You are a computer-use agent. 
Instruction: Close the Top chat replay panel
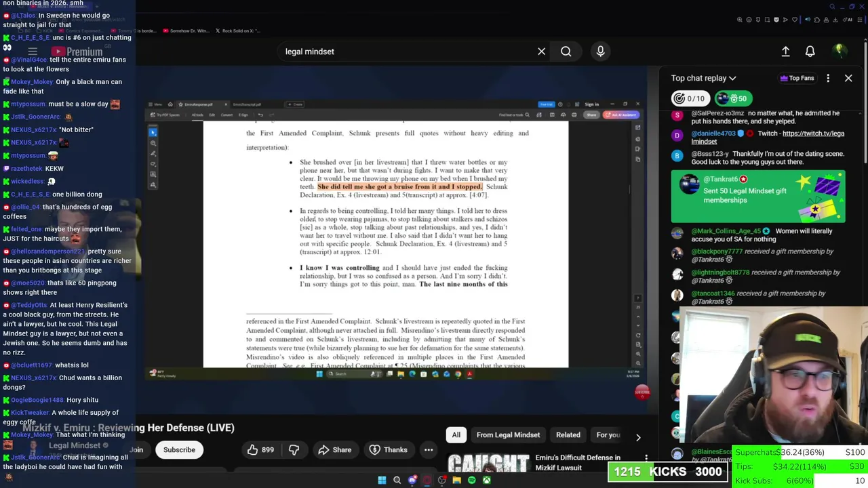(x=848, y=78)
